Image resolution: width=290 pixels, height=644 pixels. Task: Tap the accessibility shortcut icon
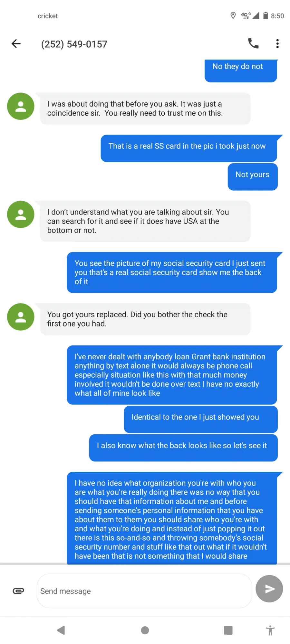coord(270,630)
